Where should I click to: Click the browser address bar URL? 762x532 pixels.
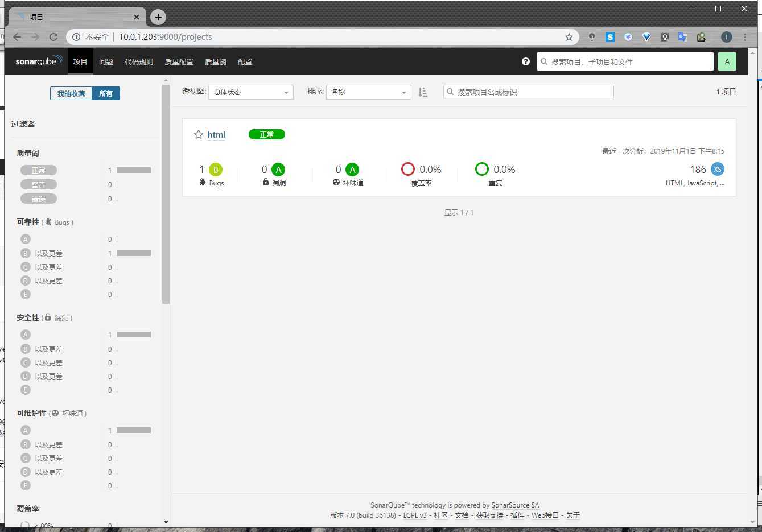click(166, 37)
